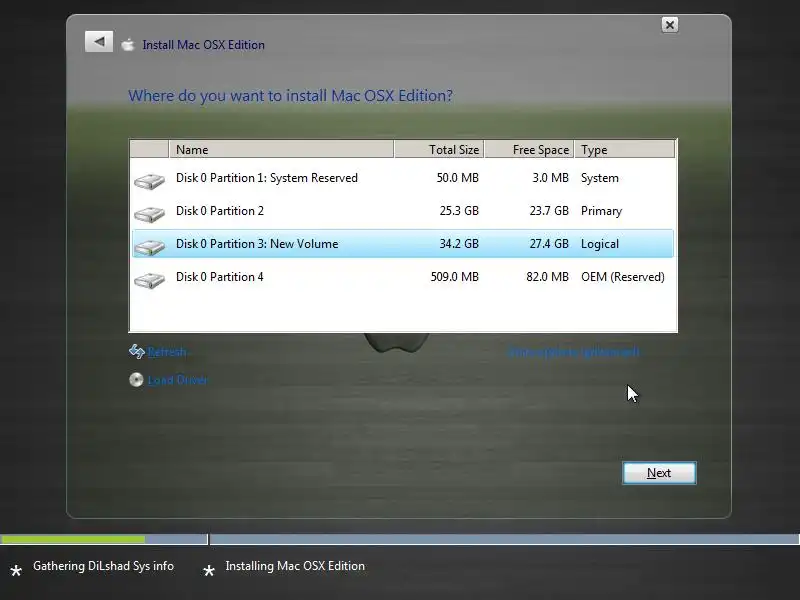Select Disk 0 Partition 1: System Reserved
The height and width of the screenshot is (600, 800).
(267, 178)
